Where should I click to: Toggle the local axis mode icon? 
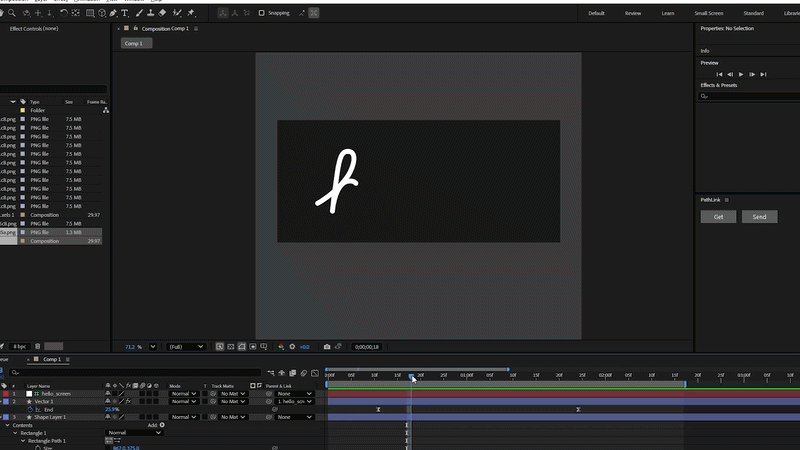[x=223, y=13]
